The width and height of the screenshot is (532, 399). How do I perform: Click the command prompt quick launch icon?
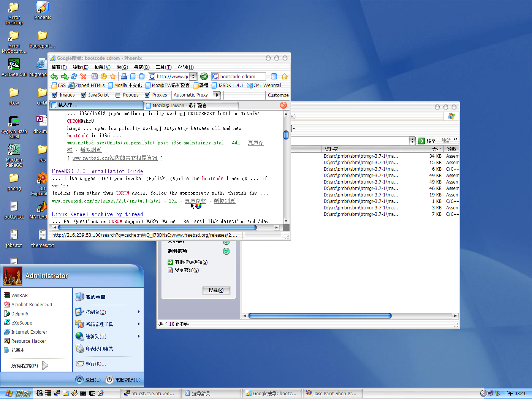coord(83,393)
